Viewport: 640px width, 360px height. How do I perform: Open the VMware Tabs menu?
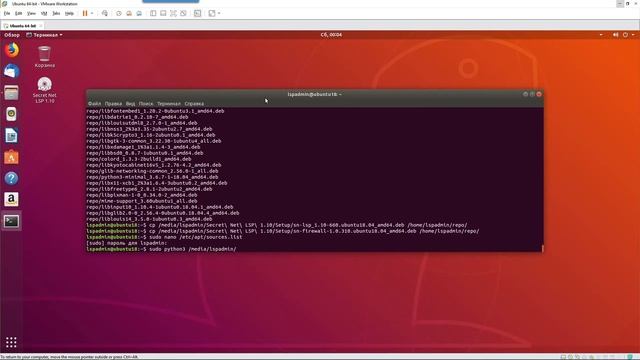[56, 13]
